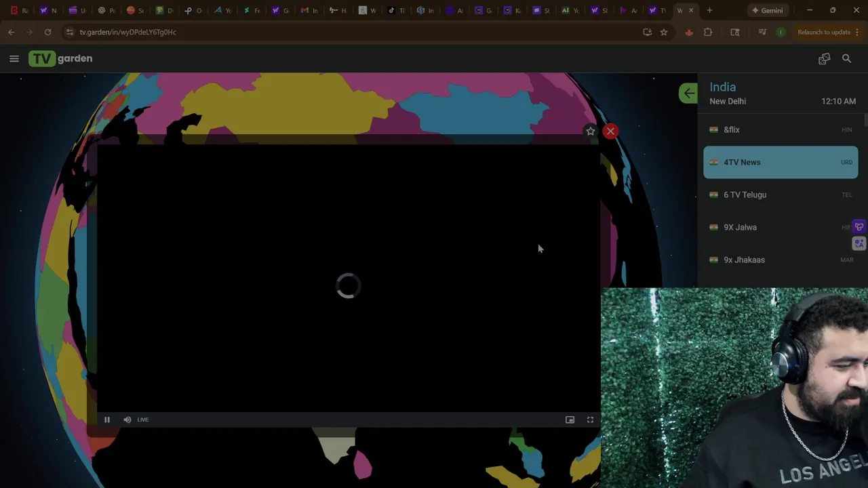Screen dimensions: 868x488
Task: Enable picture-in-picture mode
Action: (x=570, y=420)
